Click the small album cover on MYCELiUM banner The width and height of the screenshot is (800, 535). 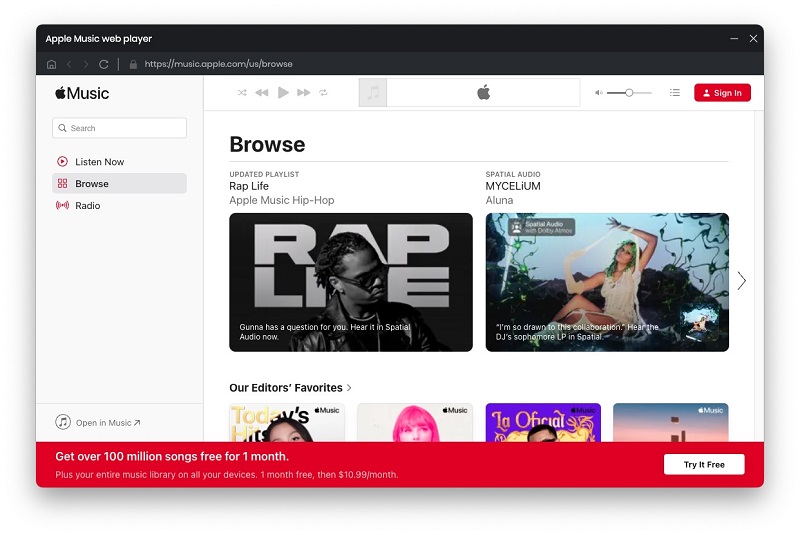tap(700, 322)
